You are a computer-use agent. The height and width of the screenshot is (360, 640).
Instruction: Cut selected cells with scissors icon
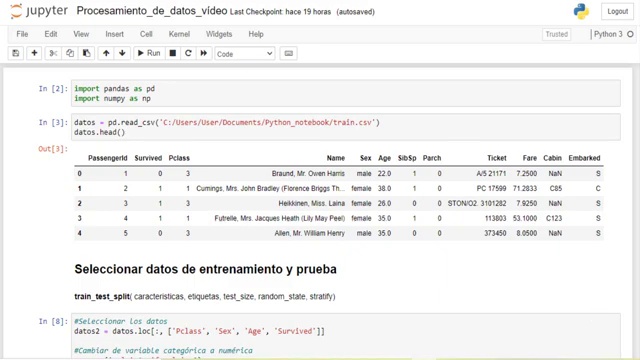[x=53, y=53]
